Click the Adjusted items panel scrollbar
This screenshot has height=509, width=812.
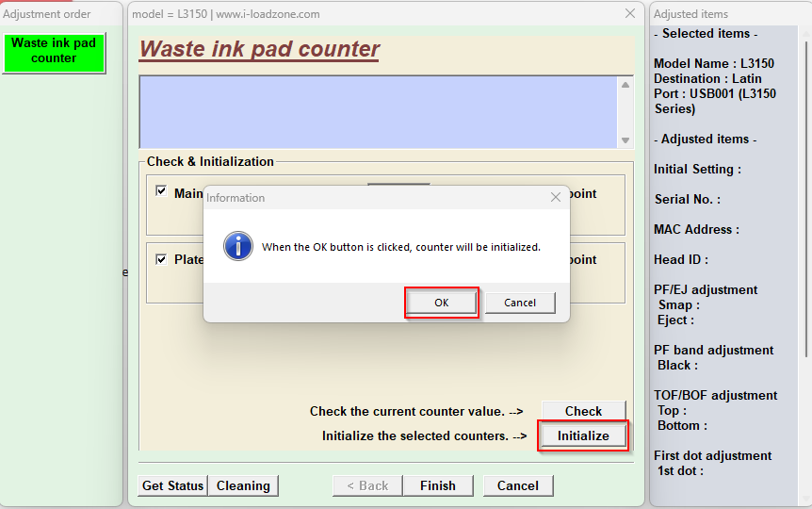pos(805,189)
